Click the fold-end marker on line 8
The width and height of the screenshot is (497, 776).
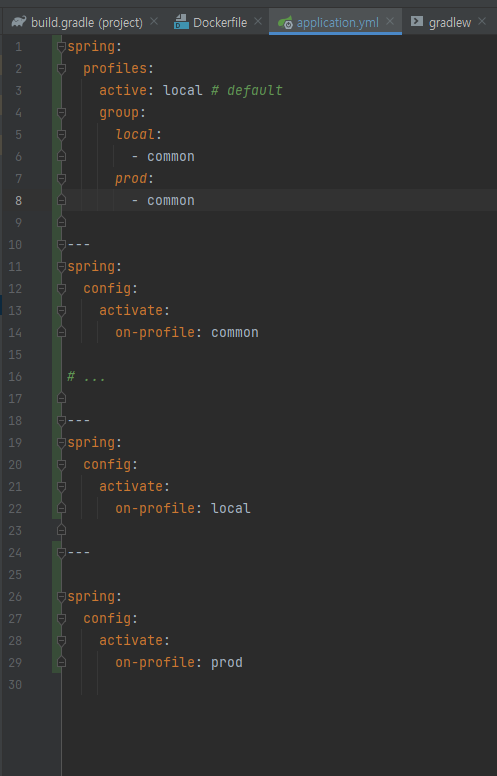click(61, 200)
